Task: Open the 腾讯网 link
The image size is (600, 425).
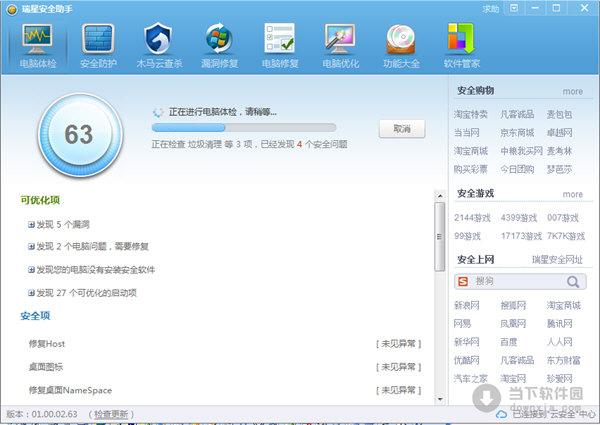Action: pos(559,324)
